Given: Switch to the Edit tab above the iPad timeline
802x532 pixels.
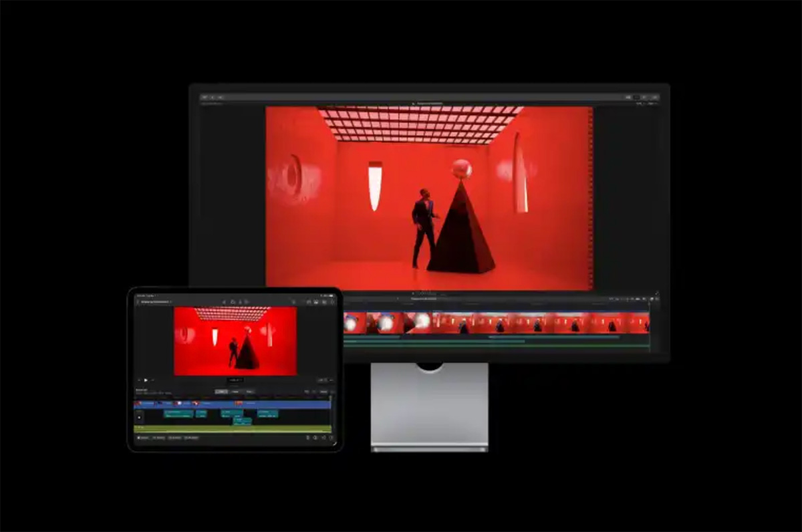Looking at the screenshot, I should pos(221,392).
